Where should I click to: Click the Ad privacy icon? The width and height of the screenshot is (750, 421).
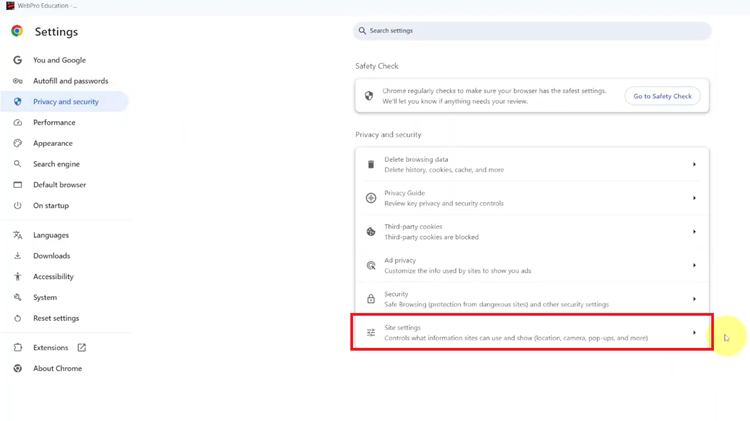(x=371, y=265)
